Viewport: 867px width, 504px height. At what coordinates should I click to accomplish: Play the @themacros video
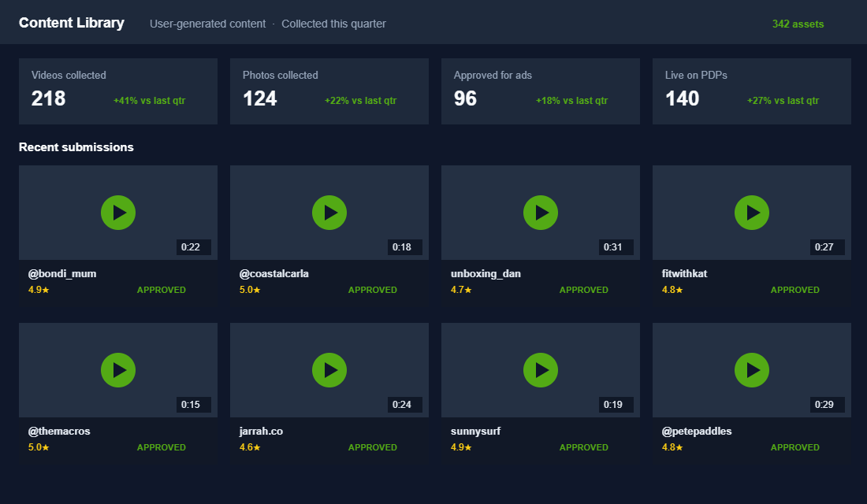pos(117,370)
